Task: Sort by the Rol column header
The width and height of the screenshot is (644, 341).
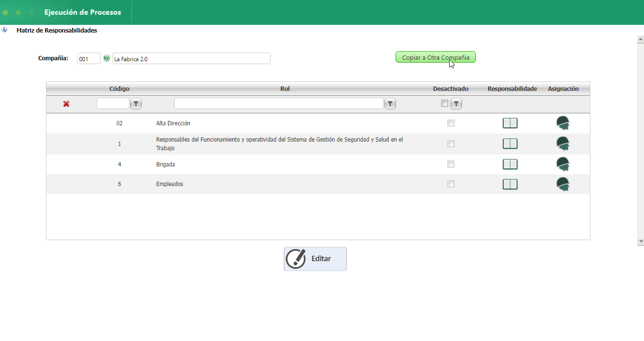Action: [x=285, y=89]
